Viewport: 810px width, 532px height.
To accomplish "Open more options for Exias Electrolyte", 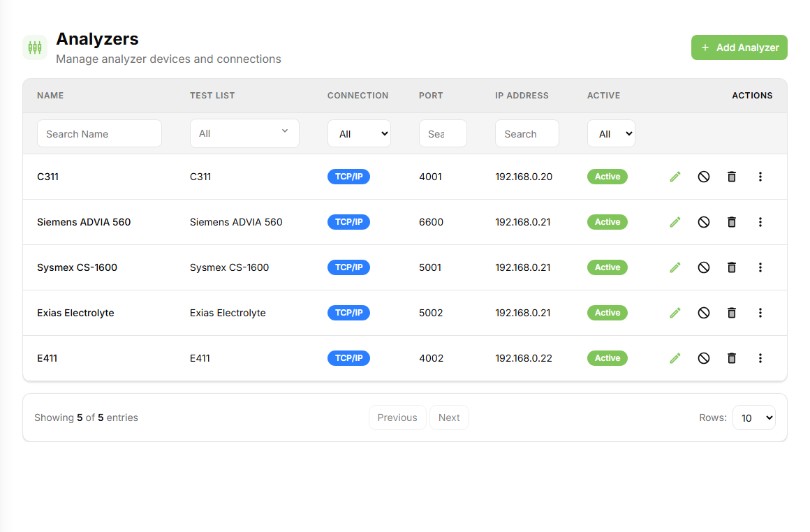I will click(x=760, y=313).
